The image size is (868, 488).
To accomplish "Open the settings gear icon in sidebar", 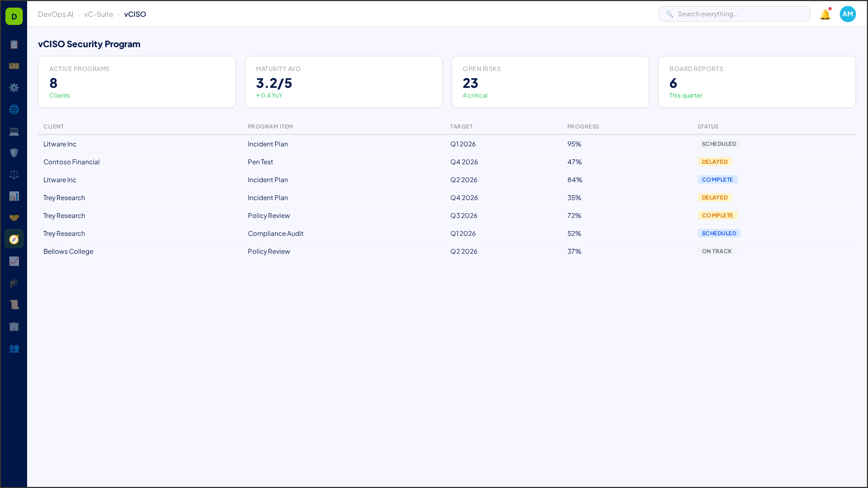I will tap(14, 87).
